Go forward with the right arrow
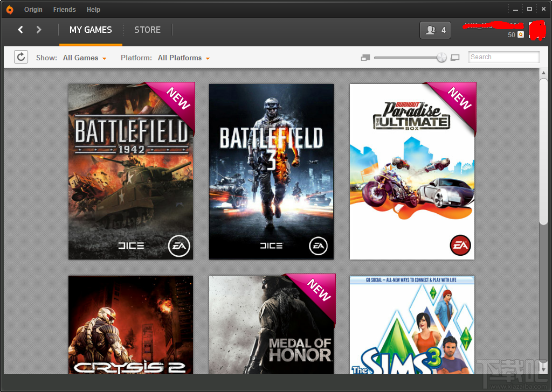This screenshot has width=552, height=392. tap(39, 30)
